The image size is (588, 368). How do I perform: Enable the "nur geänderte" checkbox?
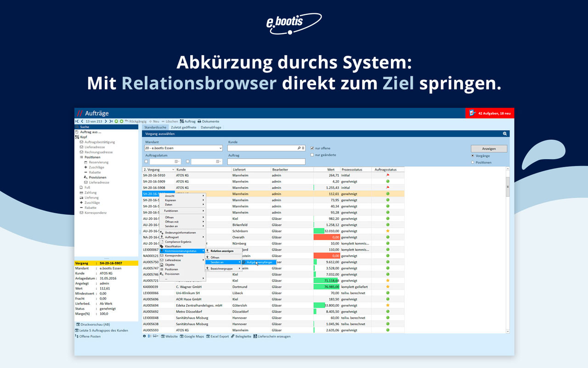(312, 155)
